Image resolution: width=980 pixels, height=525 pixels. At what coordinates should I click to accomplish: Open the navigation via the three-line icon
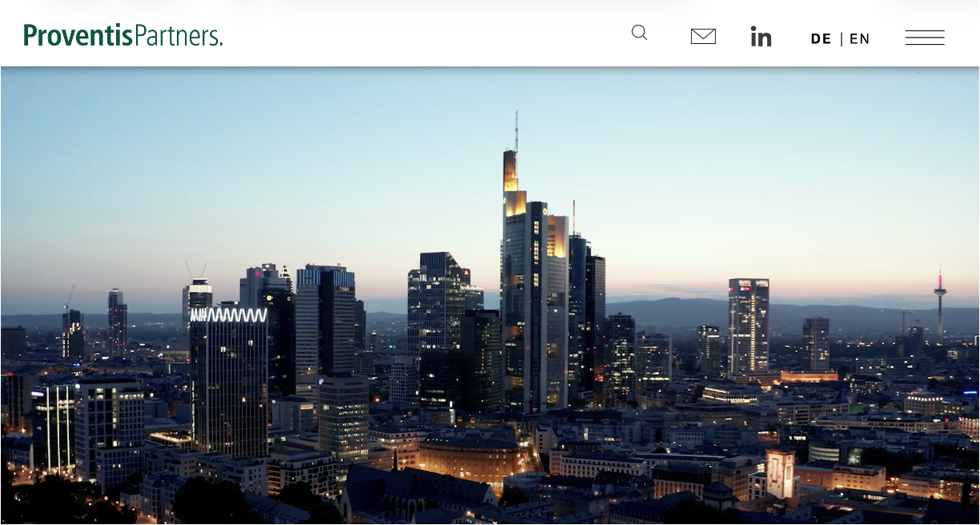925,37
